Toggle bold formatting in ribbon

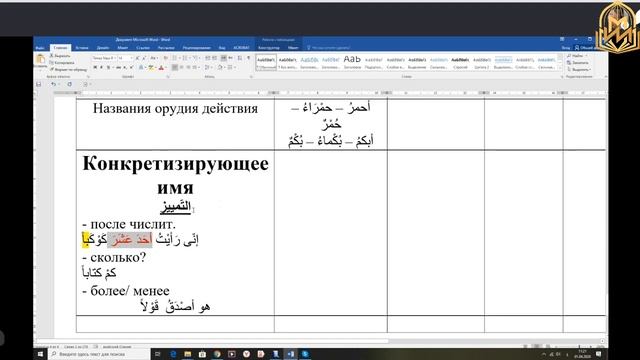(95, 67)
